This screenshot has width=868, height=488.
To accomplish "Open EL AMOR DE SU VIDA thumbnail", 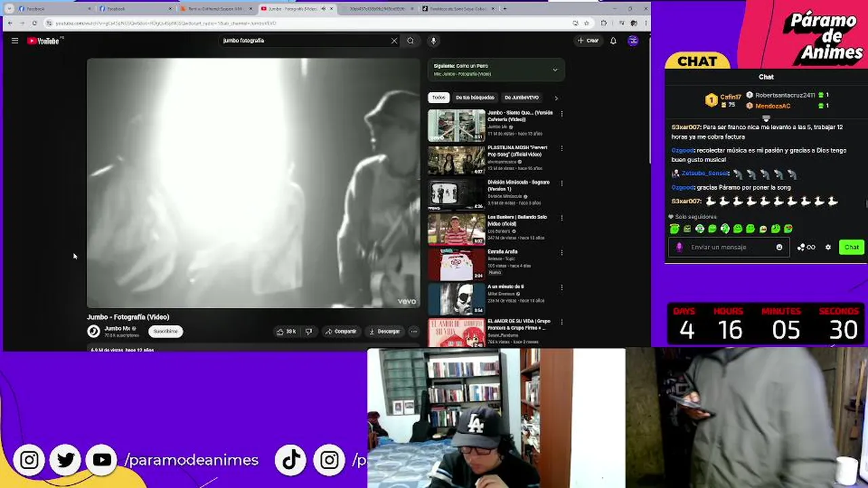I will [x=456, y=333].
